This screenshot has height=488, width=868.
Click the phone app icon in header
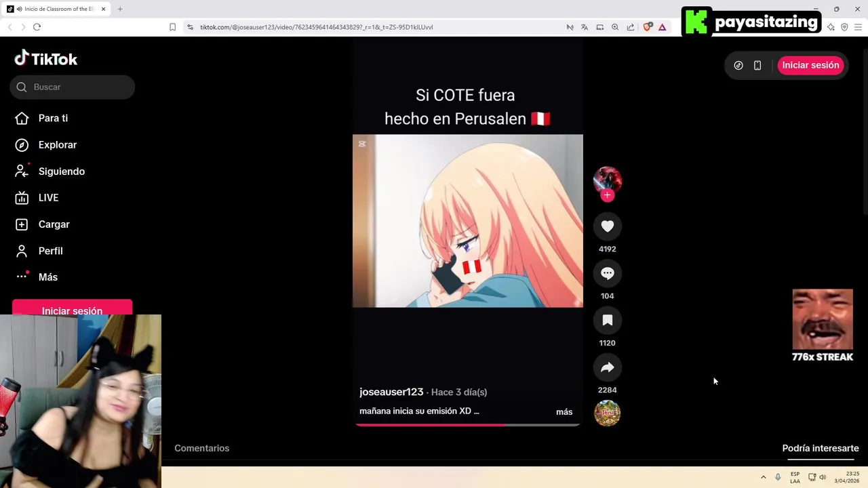click(757, 65)
